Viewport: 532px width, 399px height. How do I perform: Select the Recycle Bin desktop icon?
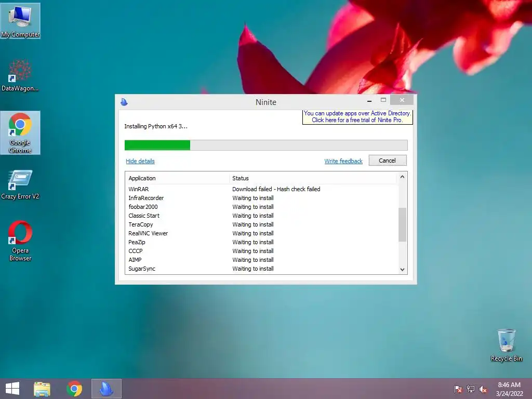tap(506, 345)
